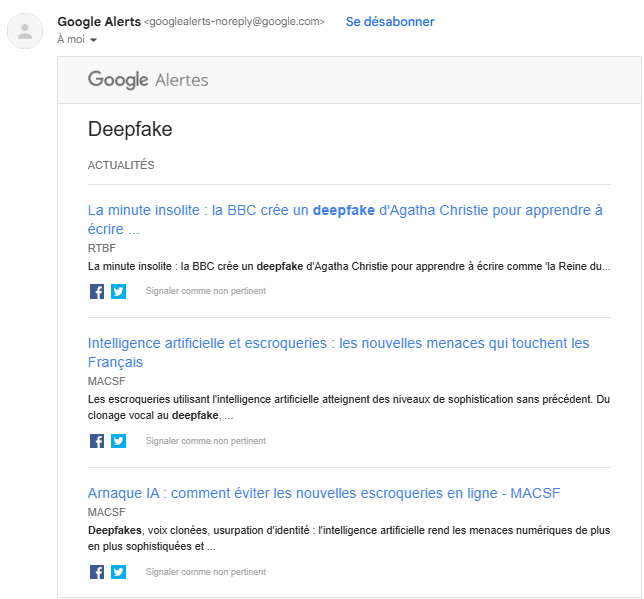
Task: Click the sender profile avatar icon
Action: (25, 31)
